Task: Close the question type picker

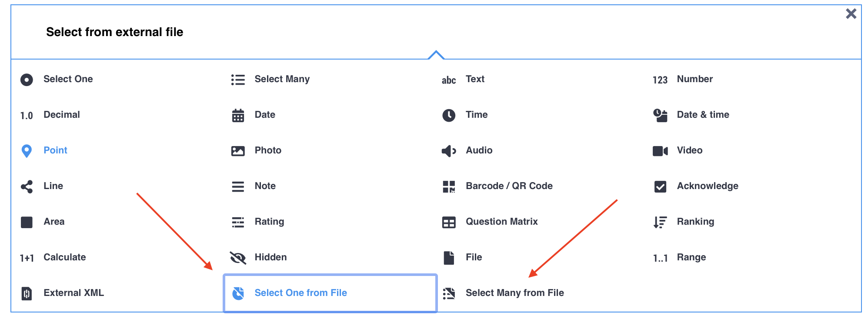Action: (x=851, y=14)
